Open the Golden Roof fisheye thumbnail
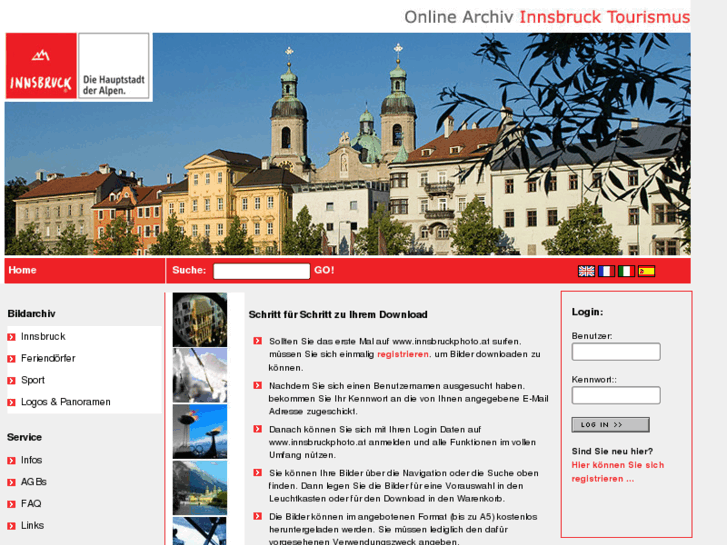Screen dimensions: 727x545 (200, 320)
